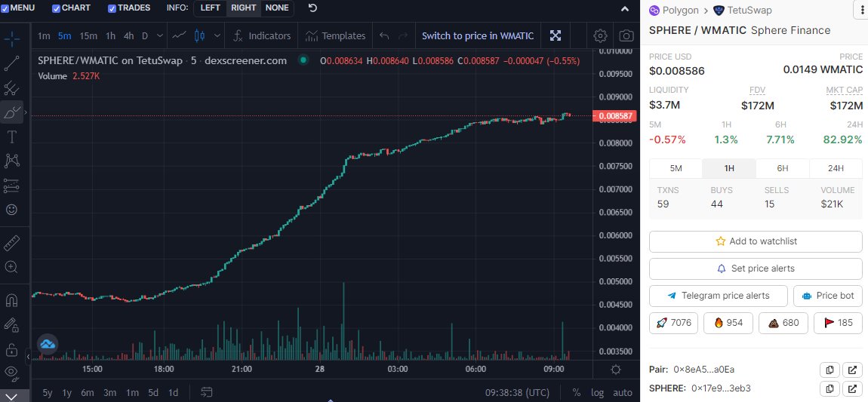Click the Price bot button

pos(827,296)
